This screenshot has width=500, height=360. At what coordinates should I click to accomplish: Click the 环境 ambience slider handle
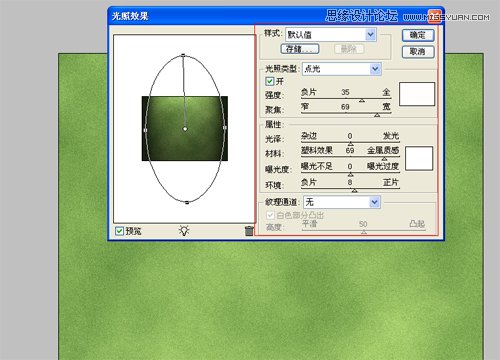355,190
